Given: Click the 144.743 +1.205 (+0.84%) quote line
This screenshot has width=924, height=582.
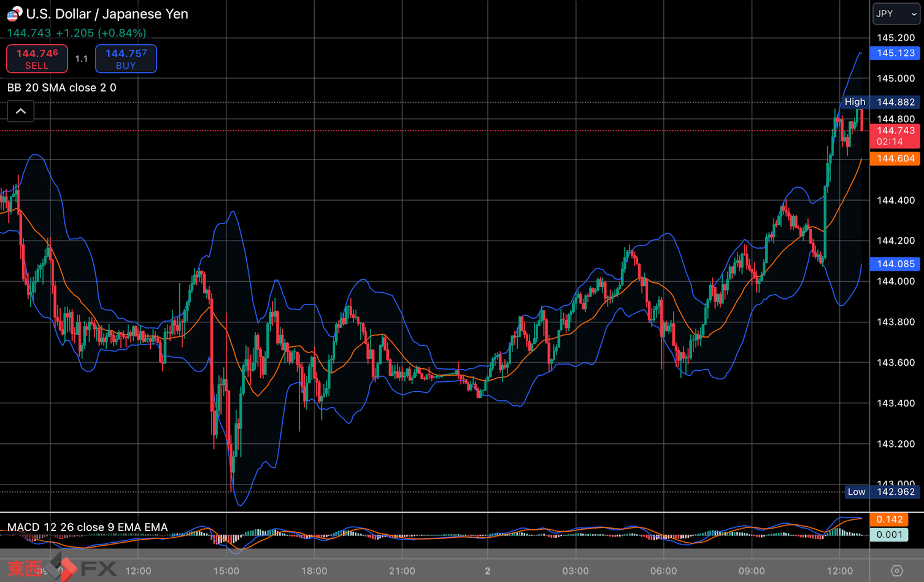Looking at the screenshot, I should tap(77, 33).
